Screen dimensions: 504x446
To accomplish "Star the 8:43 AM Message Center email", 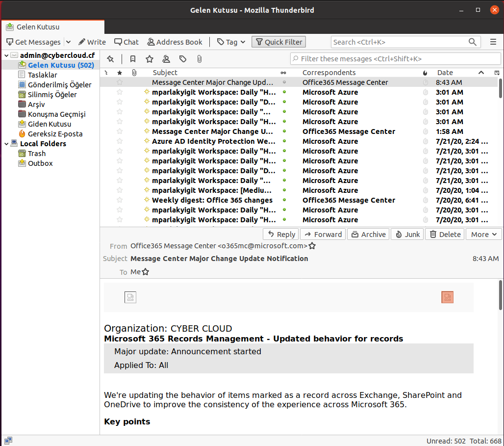I will pyautogui.click(x=120, y=82).
